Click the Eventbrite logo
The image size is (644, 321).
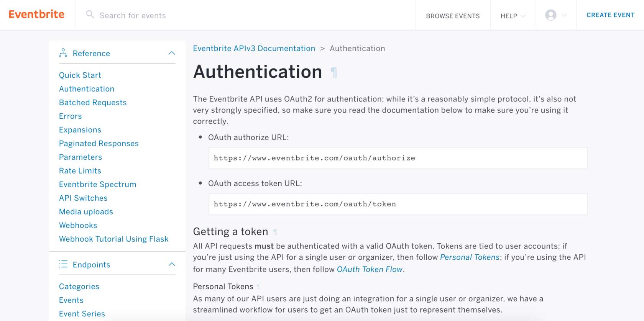point(36,15)
